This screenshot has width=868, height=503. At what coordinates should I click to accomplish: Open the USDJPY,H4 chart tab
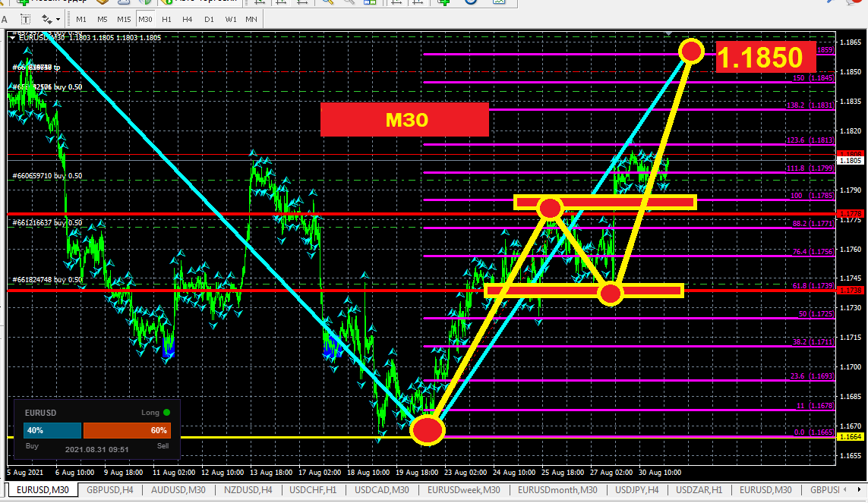(636, 490)
